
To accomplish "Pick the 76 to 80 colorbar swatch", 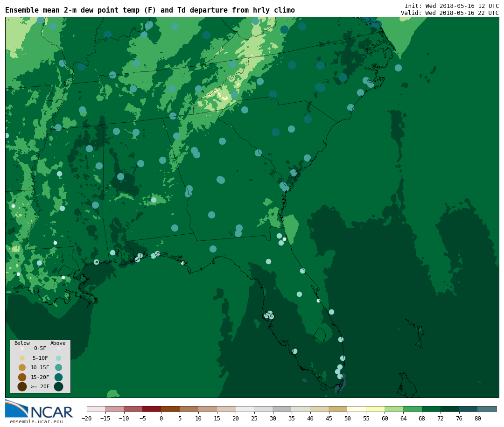I will click(x=469, y=409).
